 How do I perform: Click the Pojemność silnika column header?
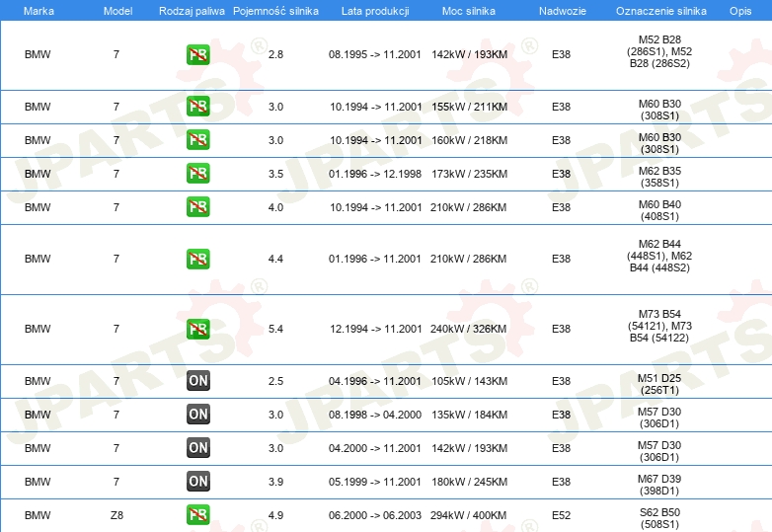tap(275, 11)
